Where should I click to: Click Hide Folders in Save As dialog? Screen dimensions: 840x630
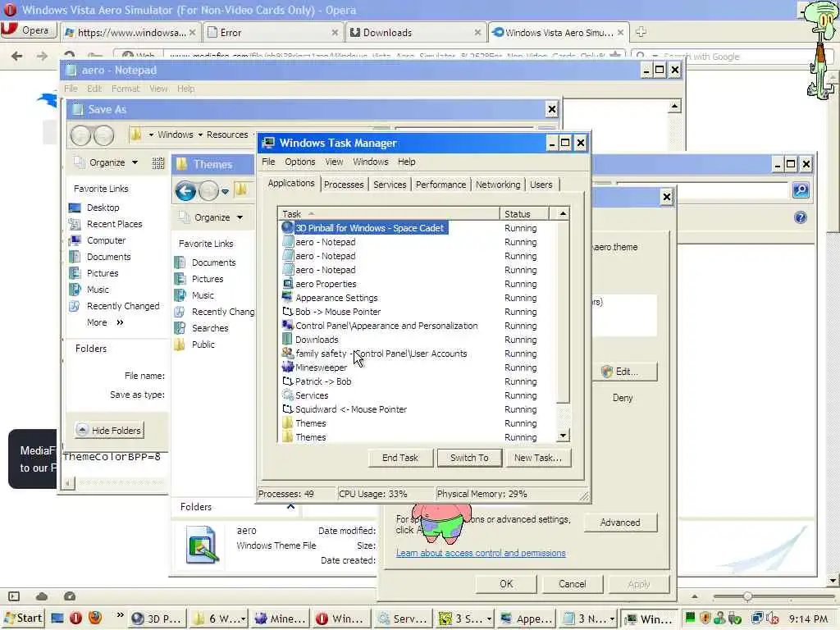point(110,430)
